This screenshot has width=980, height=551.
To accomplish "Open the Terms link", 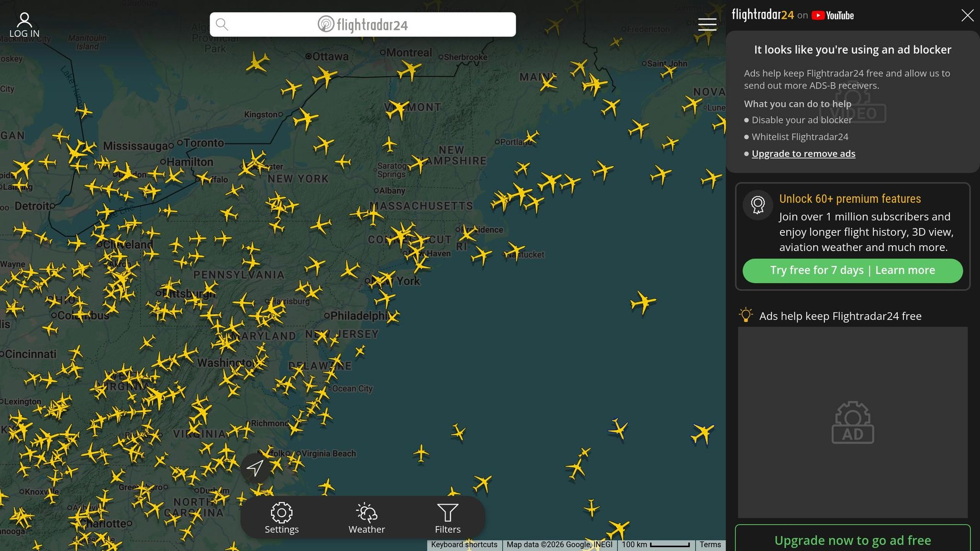I will pyautogui.click(x=710, y=544).
